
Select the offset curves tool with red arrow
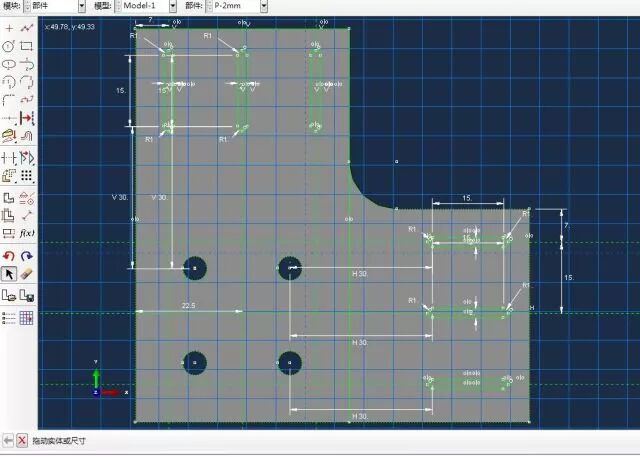click(27, 118)
